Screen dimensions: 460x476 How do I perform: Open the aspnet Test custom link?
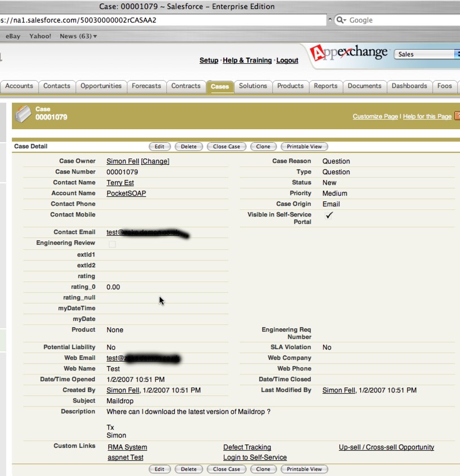[x=125, y=457]
